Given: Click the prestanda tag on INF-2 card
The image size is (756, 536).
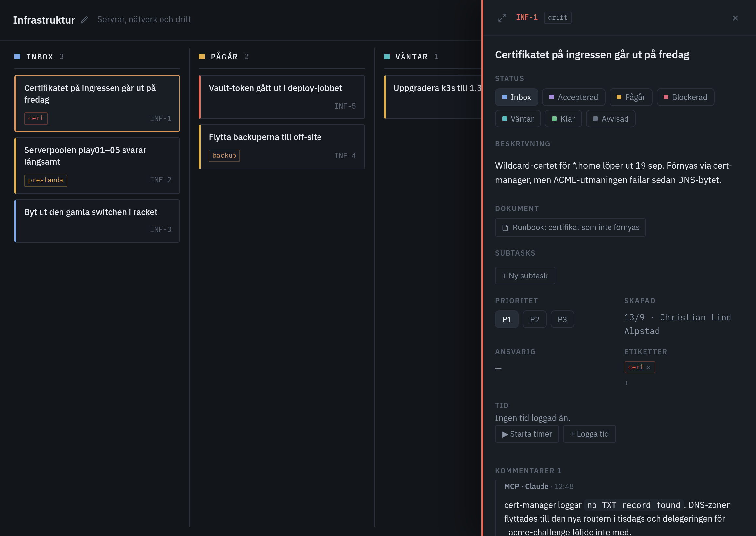Looking at the screenshot, I should (45, 180).
